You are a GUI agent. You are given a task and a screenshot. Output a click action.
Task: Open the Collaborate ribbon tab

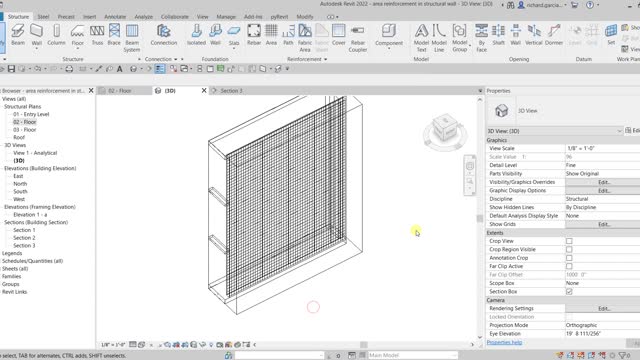click(x=175, y=17)
